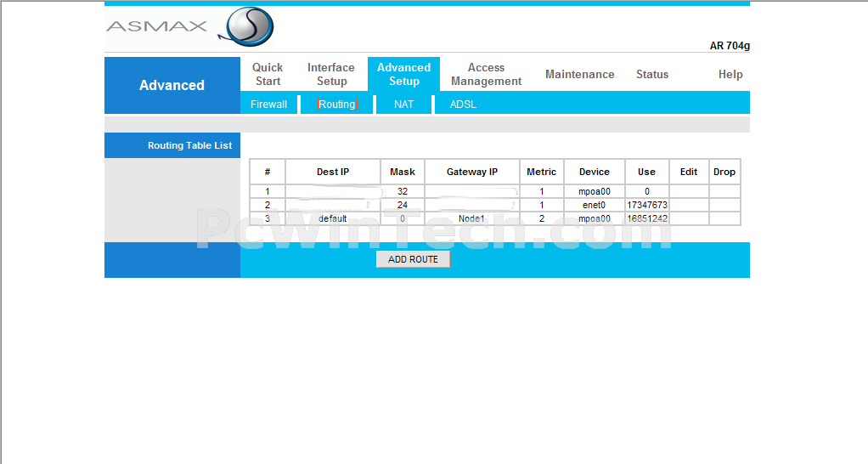Click the Edit column header
The height and width of the screenshot is (464, 868).
[689, 172]
